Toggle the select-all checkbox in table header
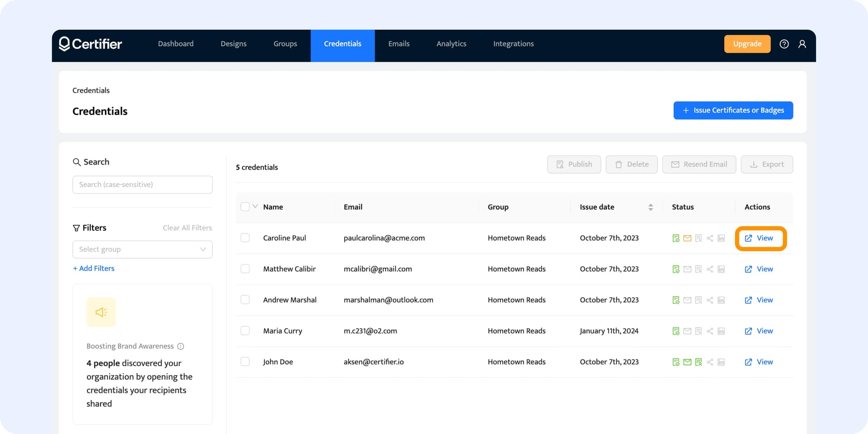868x434 pixels. click(245, 207)
